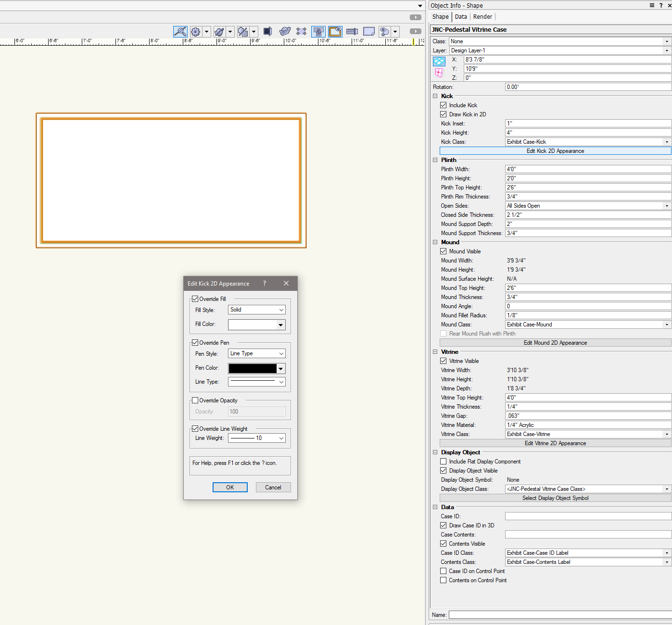Click the black Pen Color swatch
Image resolution: width=672 pixels, height=625 pixels.
point(253,368)
